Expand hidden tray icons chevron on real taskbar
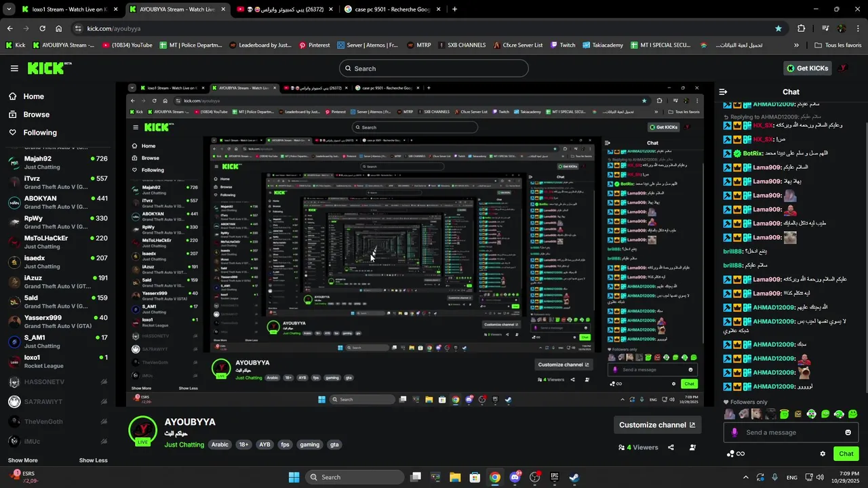 (x=746, y=477)
